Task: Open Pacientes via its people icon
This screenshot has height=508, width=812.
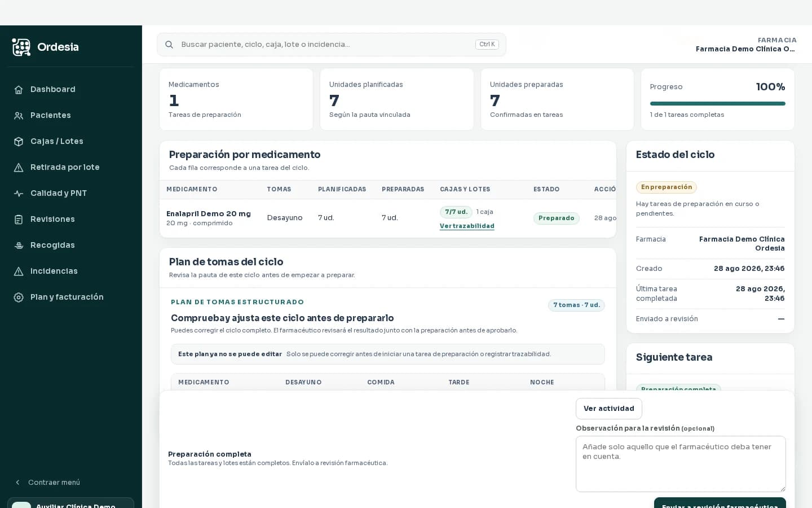Action: pos(19,116)
